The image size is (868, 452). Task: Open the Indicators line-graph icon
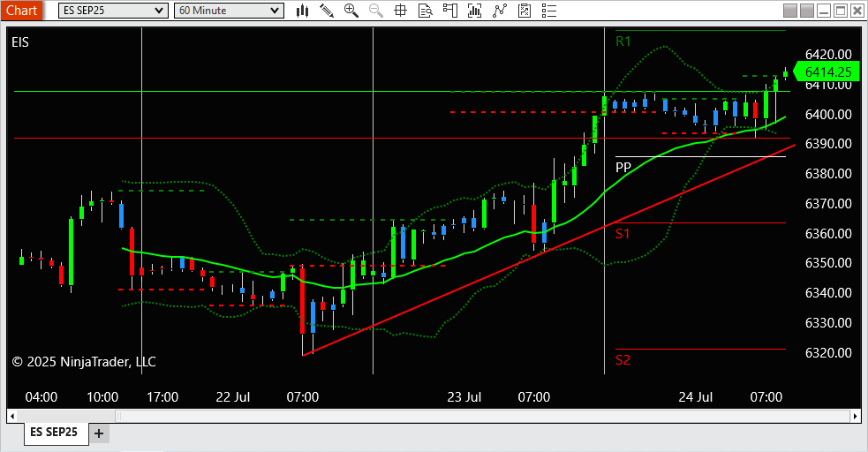pyautogui.click(x=500, y=11)
